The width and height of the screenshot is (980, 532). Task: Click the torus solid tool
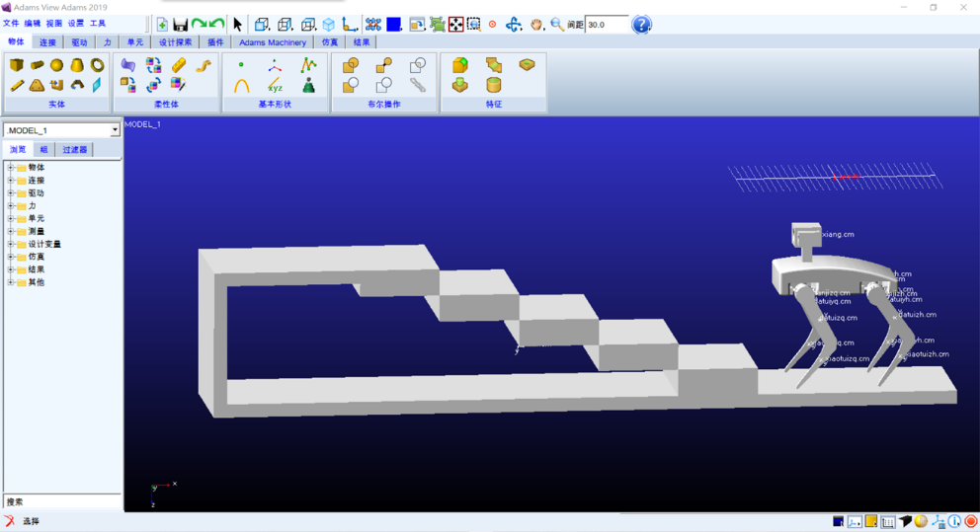click(97, 65)
